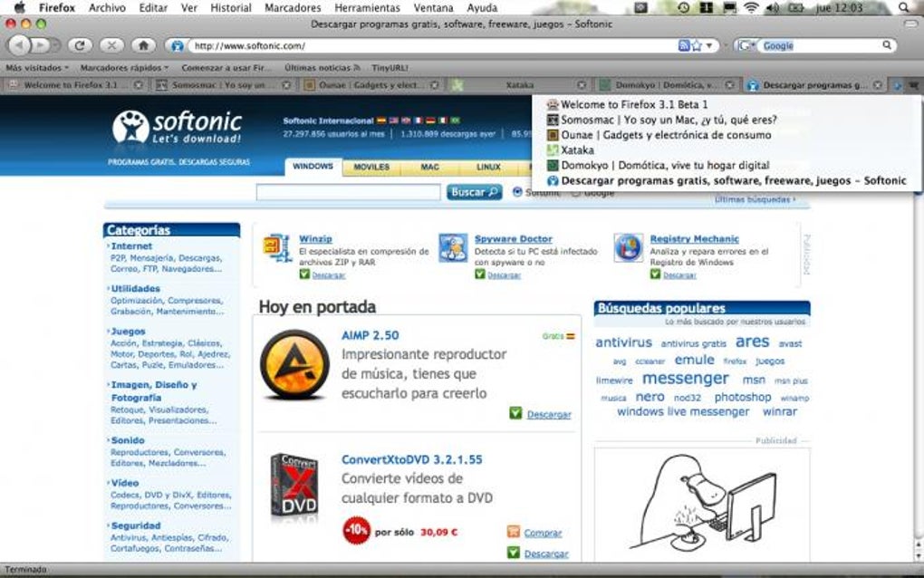Go back with the Back arrow button
924x578 pixels.
19,45
